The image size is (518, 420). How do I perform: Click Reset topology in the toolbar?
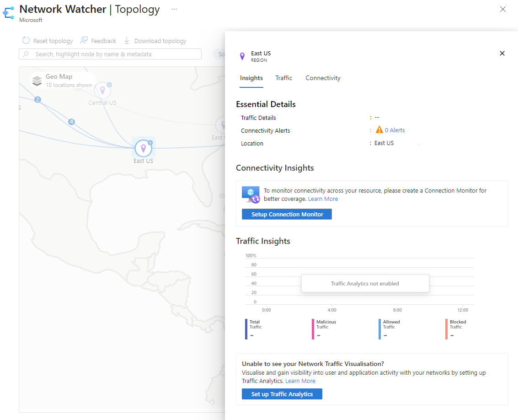tap(48, 41)
